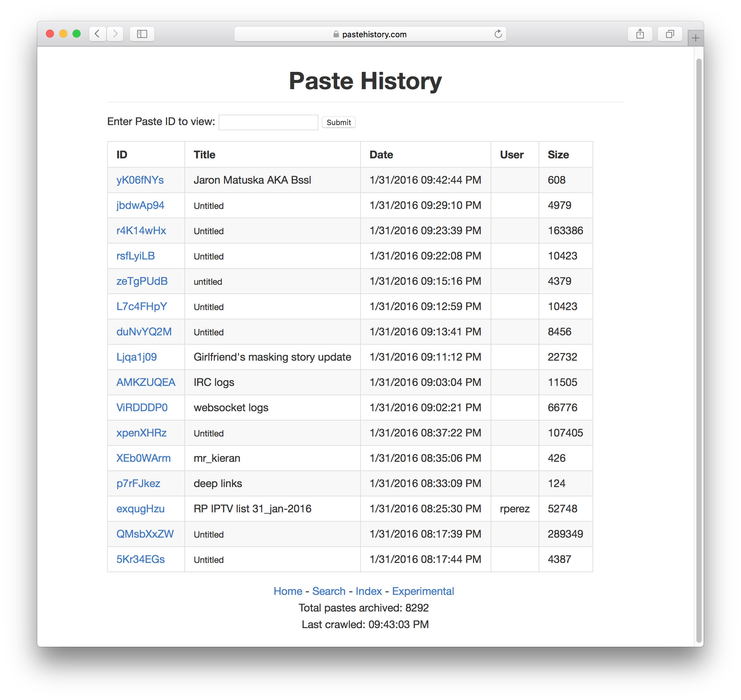Open paste exqugHzu link

140,509
